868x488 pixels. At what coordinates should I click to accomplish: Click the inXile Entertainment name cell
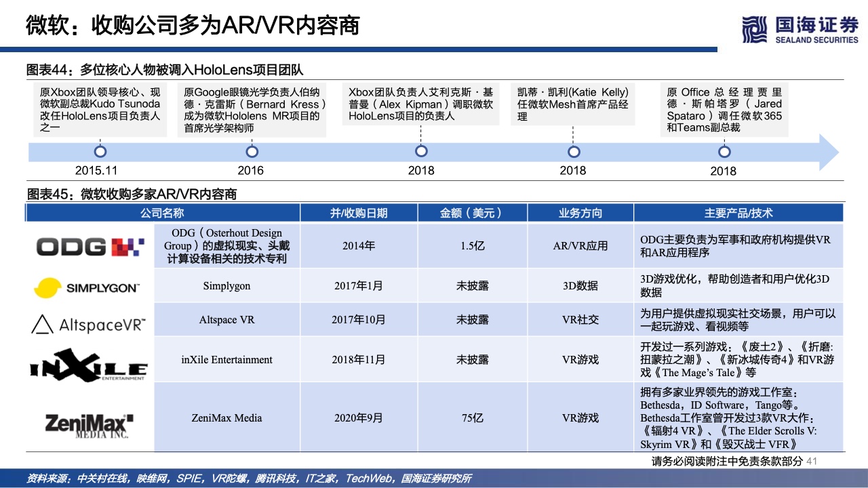click(227, 360)
